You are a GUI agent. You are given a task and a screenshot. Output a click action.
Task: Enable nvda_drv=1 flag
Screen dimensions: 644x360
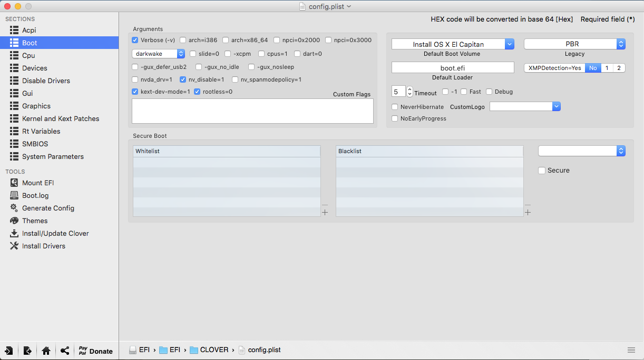click(x=135, y=79)
